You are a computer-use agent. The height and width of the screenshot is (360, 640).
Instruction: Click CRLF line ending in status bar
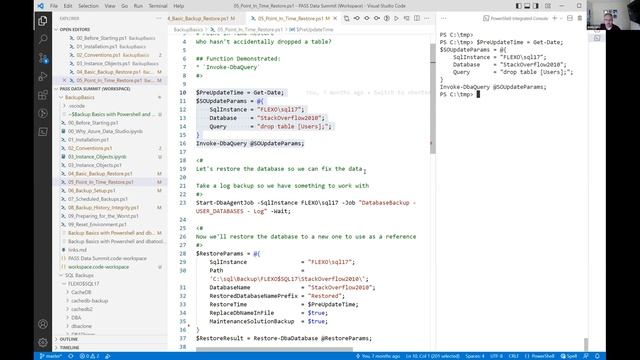click(513, 356)
